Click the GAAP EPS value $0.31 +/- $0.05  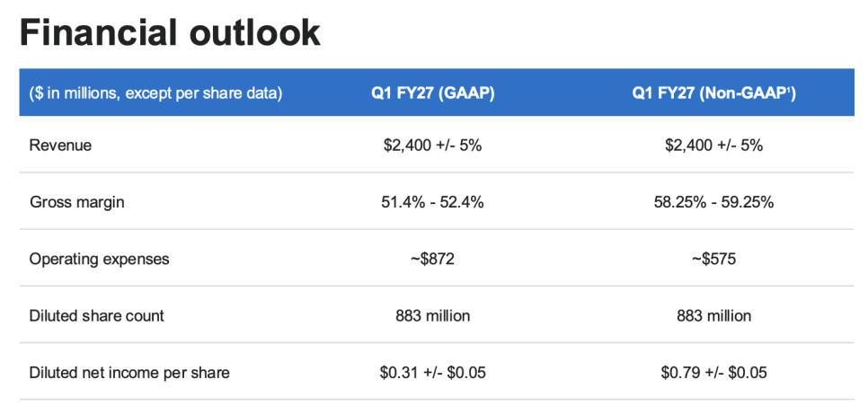tap(433, 372)
